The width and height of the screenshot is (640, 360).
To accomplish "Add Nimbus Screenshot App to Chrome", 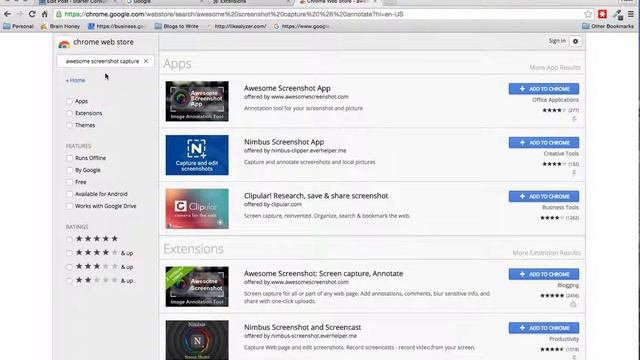I will (544, 142).
